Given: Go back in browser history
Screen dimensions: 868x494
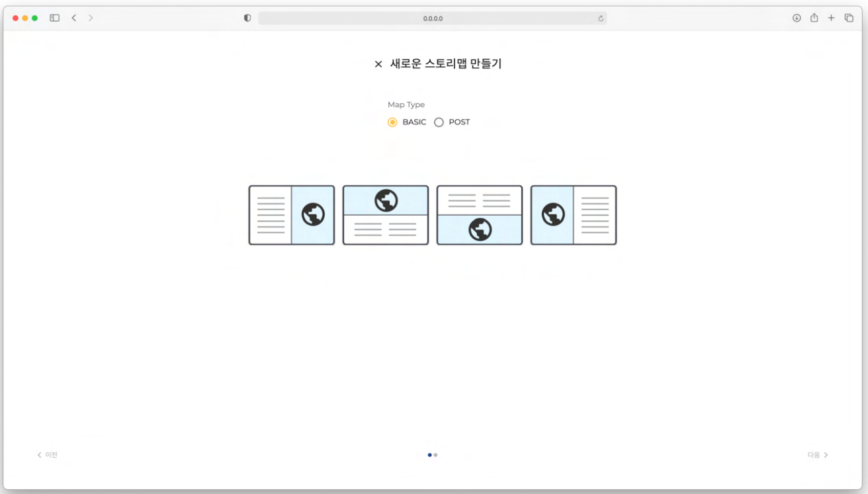Looking at the screenshot, I should (74, 18).
